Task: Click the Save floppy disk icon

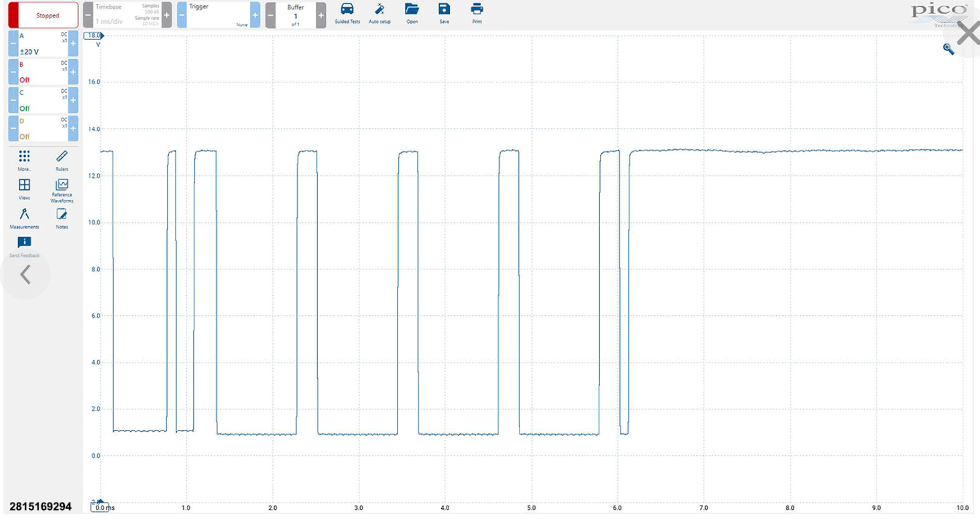Action: pos(444,9)
